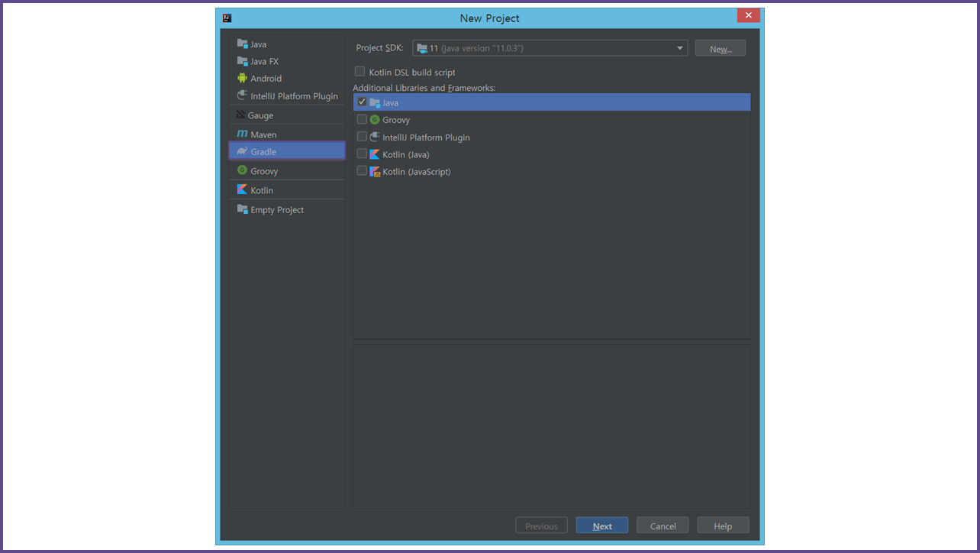Click the Groovy icon in frameworks list
This screenshot has width=980, height=553.
[x=375, y=120]
